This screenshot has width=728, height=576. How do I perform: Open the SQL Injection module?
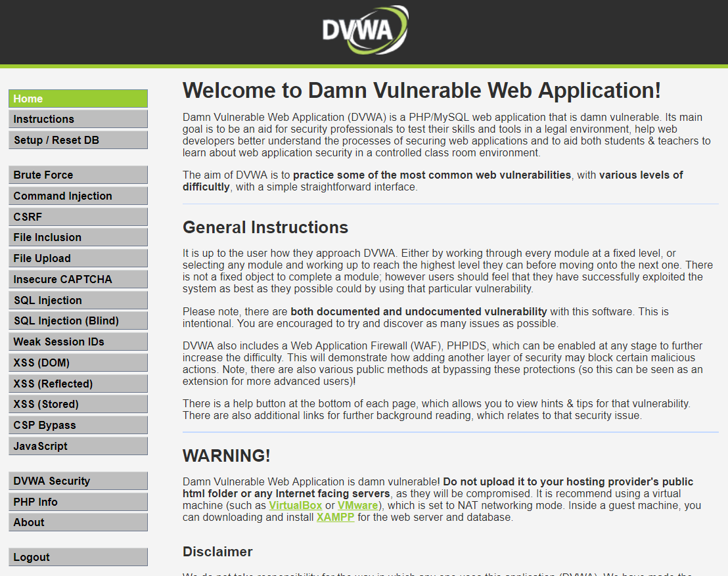[78, 300]
